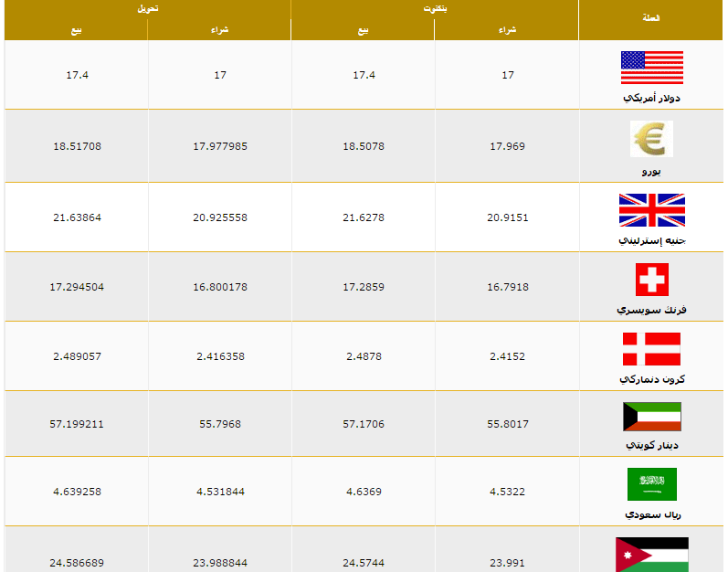Image resolution: width=728 pixels, height=572 pixels.
Task: Click the transfer 'بيع' sell subheader
Action: click(76, 30)
